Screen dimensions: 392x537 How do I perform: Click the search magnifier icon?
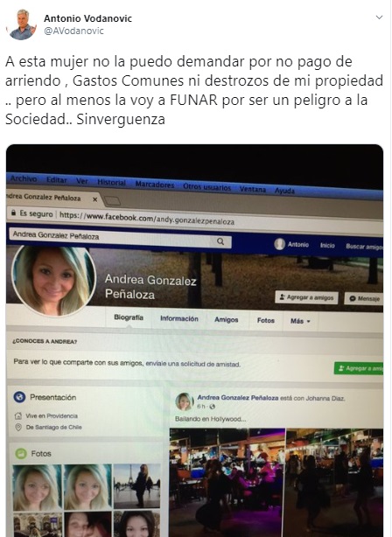pyautogui.click(x=220, y=241)
